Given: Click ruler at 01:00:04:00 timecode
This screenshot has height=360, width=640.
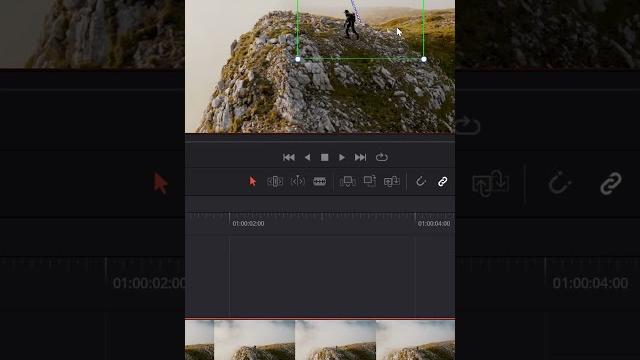Looking at the screenshot, I should pos(434,224).
